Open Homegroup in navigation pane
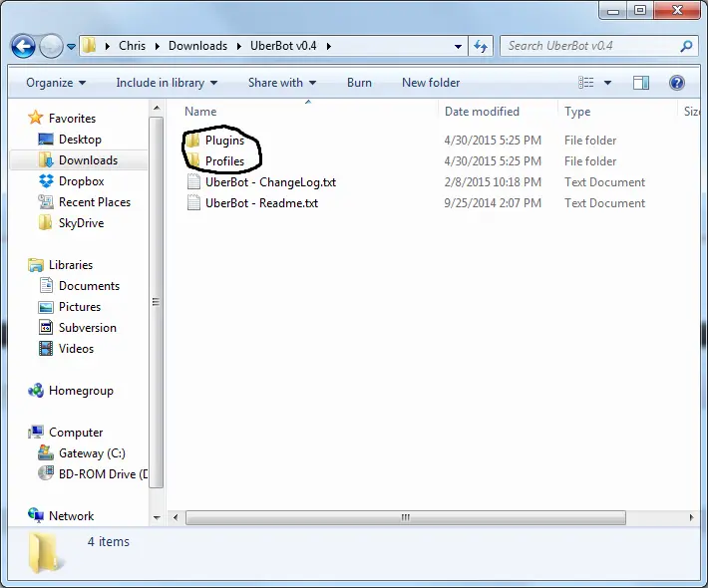The image size is (708, 588). pyautogui.click(x=81, y=391)
